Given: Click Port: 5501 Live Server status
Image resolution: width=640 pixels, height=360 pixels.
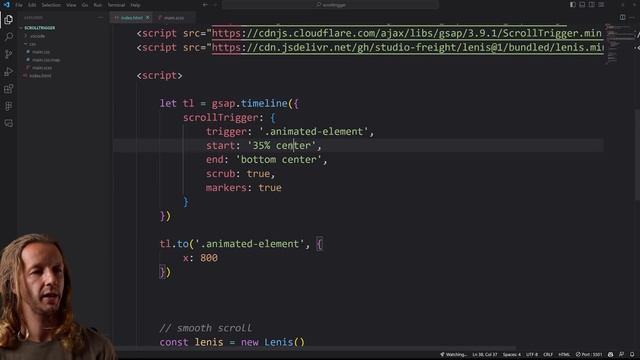Looking at the screenshot, I should [589, 354].
